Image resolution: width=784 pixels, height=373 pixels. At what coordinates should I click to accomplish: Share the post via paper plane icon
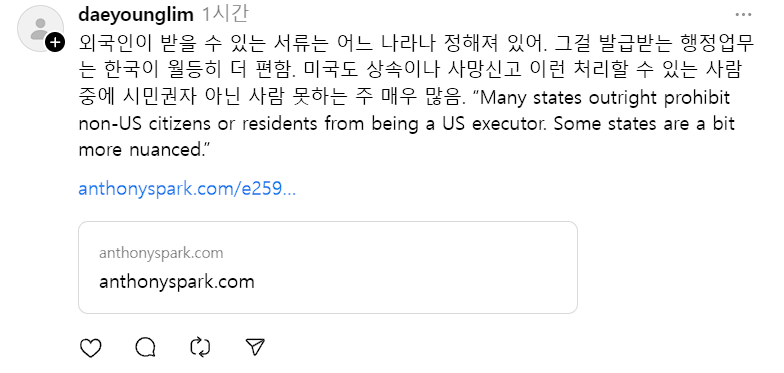coord(255,348)
